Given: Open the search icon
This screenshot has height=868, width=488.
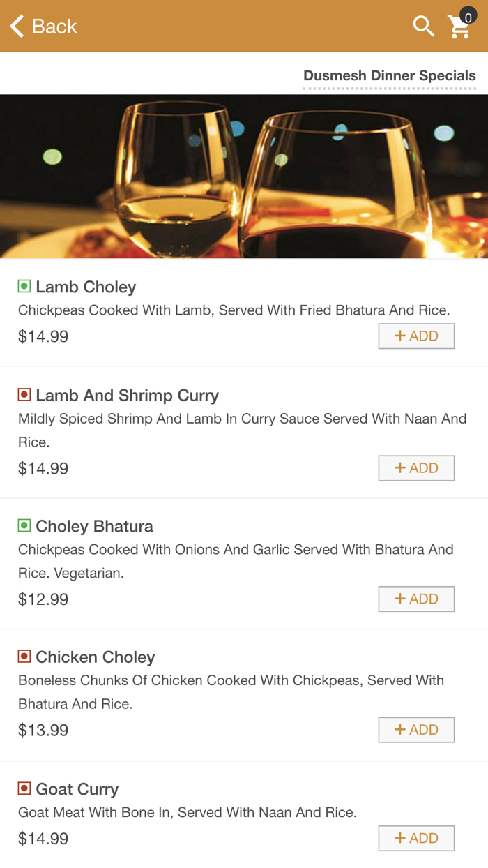Looking at the screenshot, I should [423, 27].
